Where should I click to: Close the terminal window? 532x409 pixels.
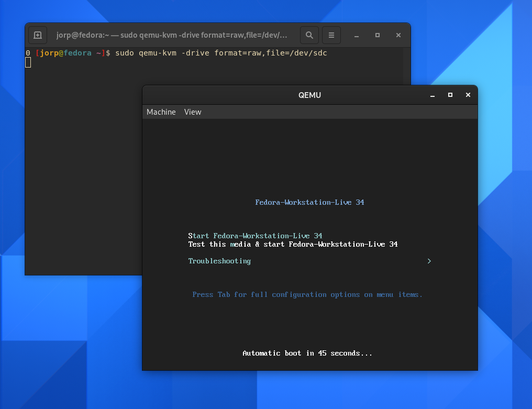coord(398,35)
